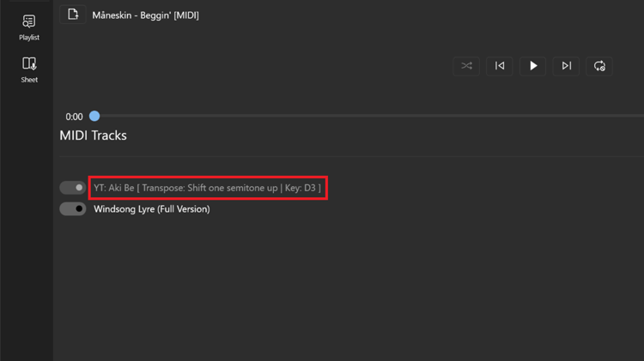Viewport: 644px width, 361px height.
Task: Toggle the YT: Aki Be track switch
Action: click(73, 188)
